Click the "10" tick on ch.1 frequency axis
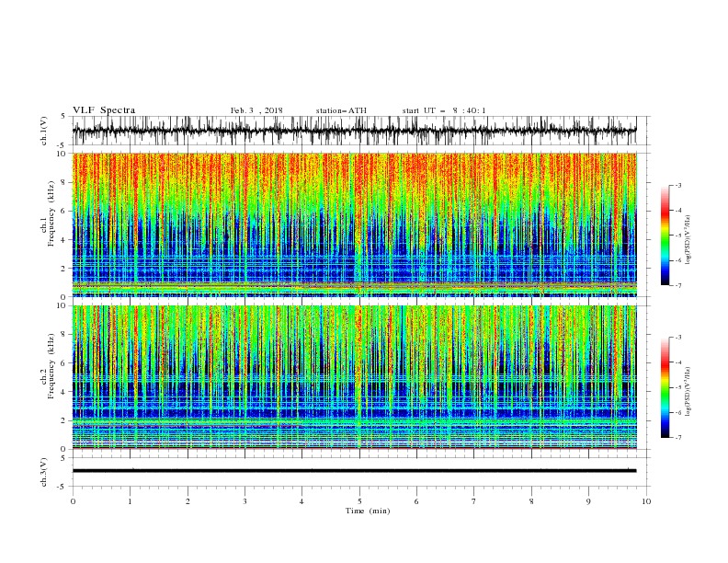Screen dimensions: 728x563 [x=62, y=154]
